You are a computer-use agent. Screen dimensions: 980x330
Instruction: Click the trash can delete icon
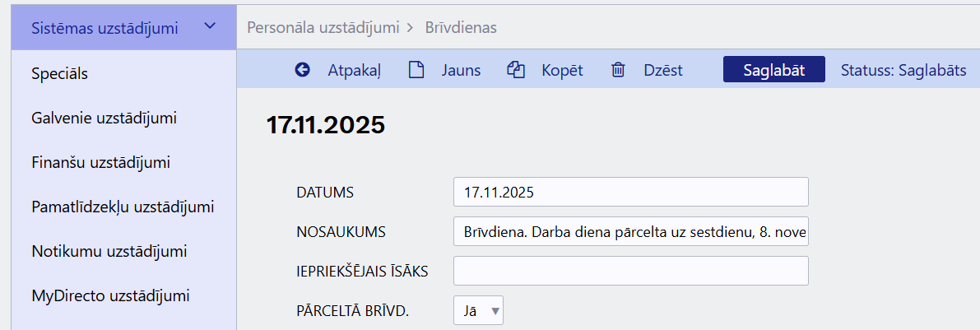tap(618, 70)
